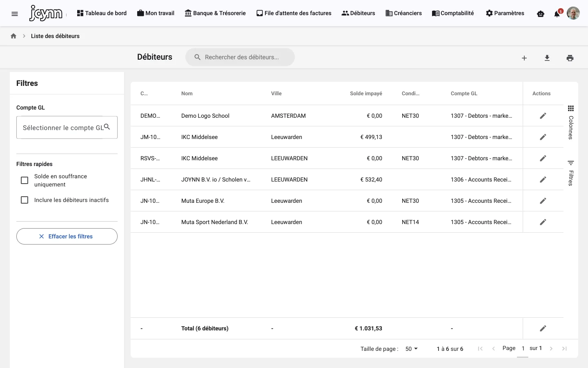Viewport: 588px width, 368px height.
Task: Open the notifications bell
Action: pyautogui.click(x=557, y=14)
